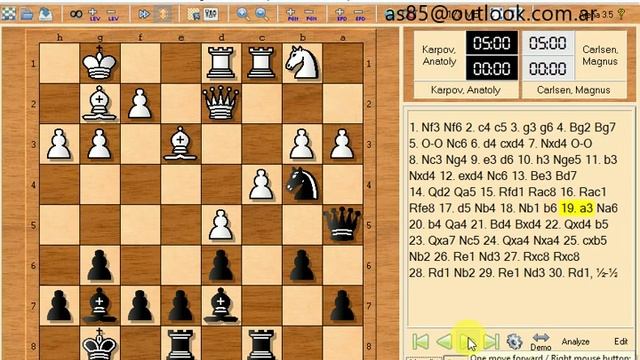Open a game file with folder icon
The width and height of the screenshot is (640, 360).
[x=27, y=14]
